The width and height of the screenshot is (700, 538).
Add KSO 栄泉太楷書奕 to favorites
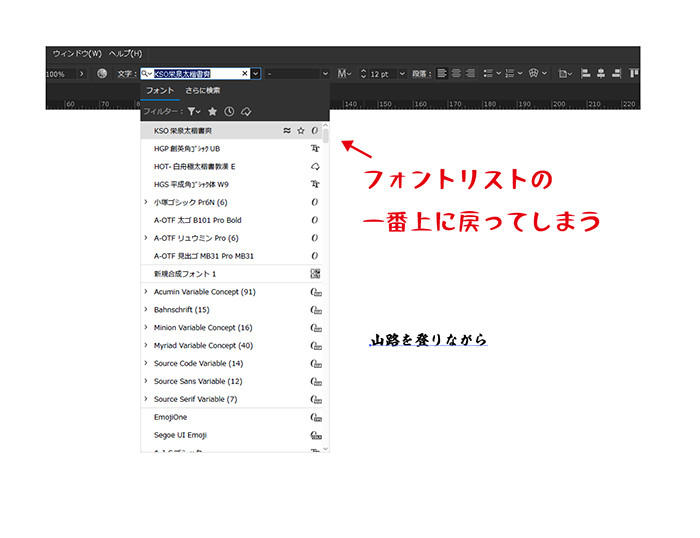301,130
